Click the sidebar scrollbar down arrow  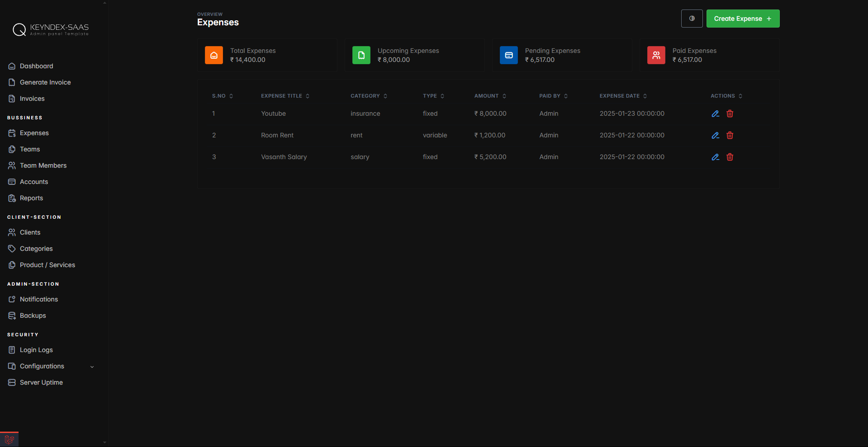point(104,442)
